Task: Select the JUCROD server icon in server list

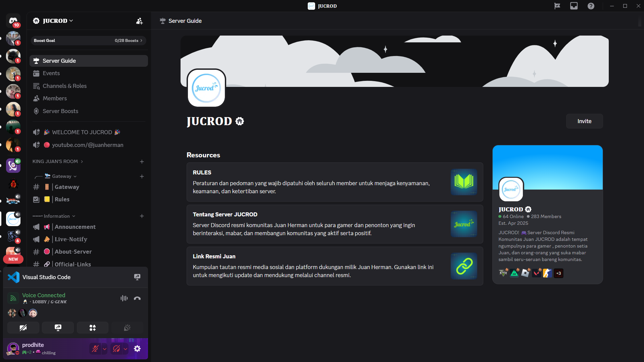Action: [13, 219]
